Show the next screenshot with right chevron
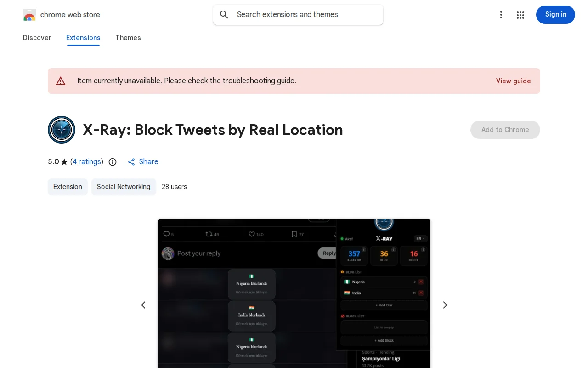The image size is (588, 368). pyautogui.click(x=445, y=305)
